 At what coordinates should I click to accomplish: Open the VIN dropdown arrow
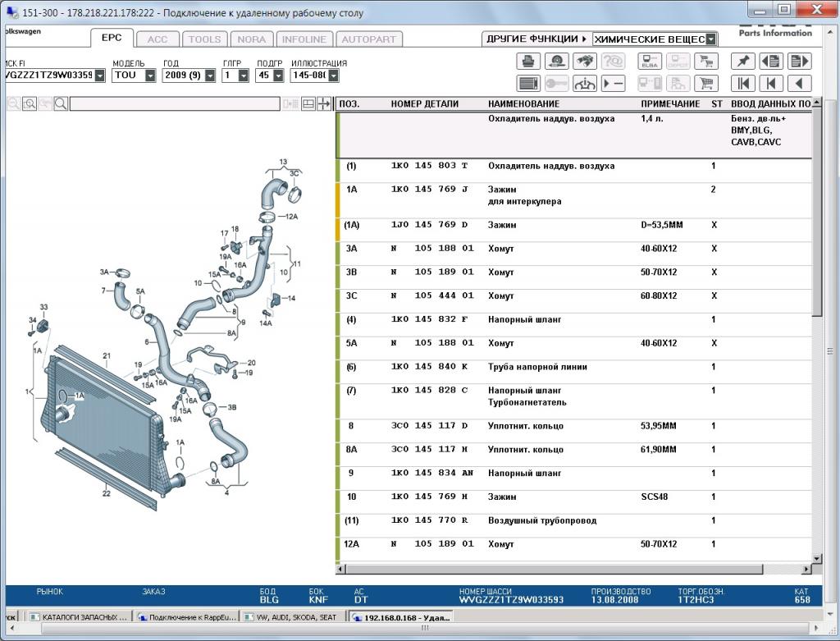coord(100,76)
